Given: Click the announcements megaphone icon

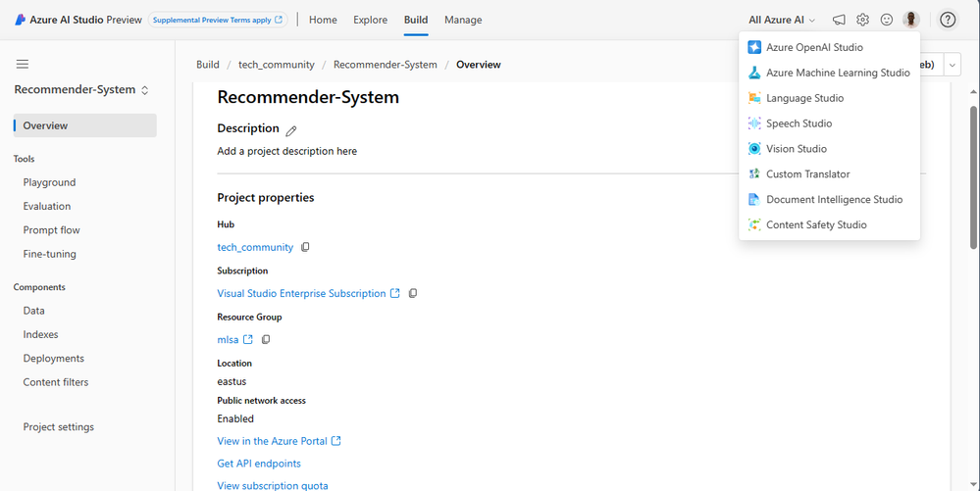Looking at the screenshot, I should click(x=839, y=20).
